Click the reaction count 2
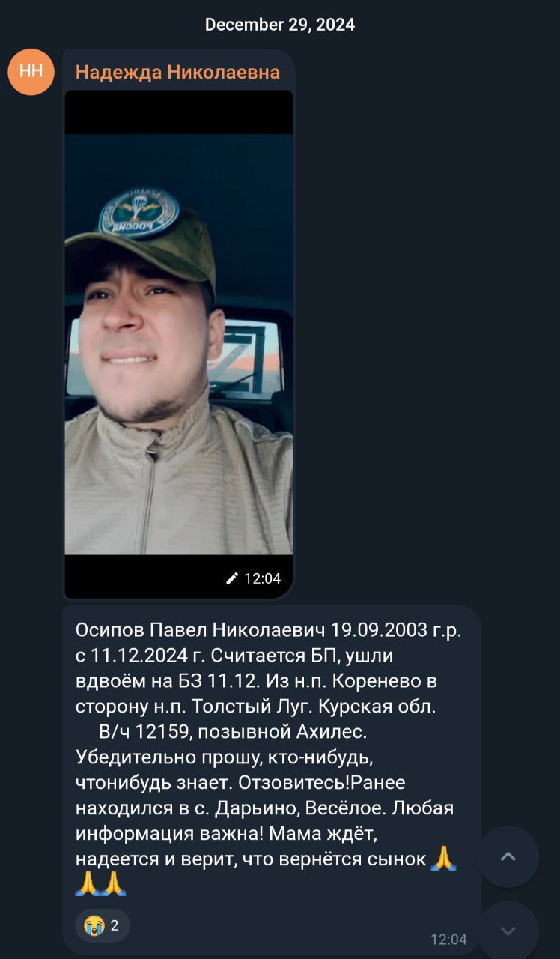Screen dimensions: 560x959 [115, 925]
